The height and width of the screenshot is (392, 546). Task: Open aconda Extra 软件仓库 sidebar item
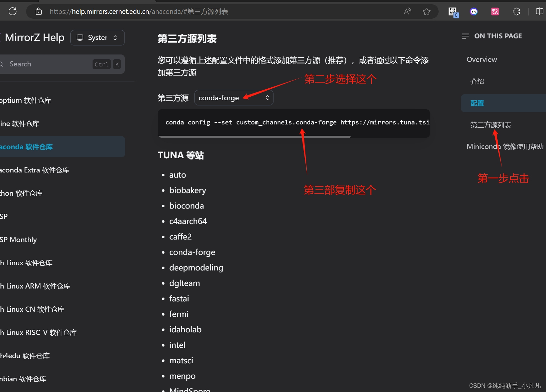pos(35,170)
